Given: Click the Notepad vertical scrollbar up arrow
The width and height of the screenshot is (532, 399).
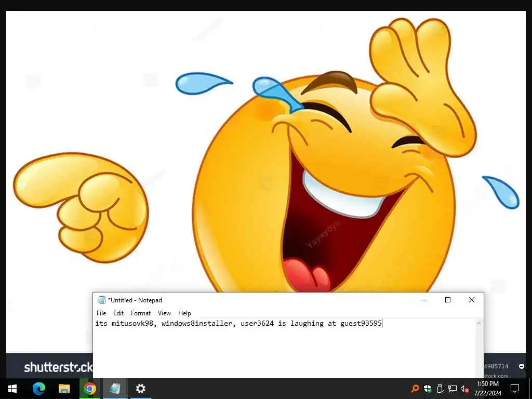Looking at the screenshot, I should tap(479, 323).
